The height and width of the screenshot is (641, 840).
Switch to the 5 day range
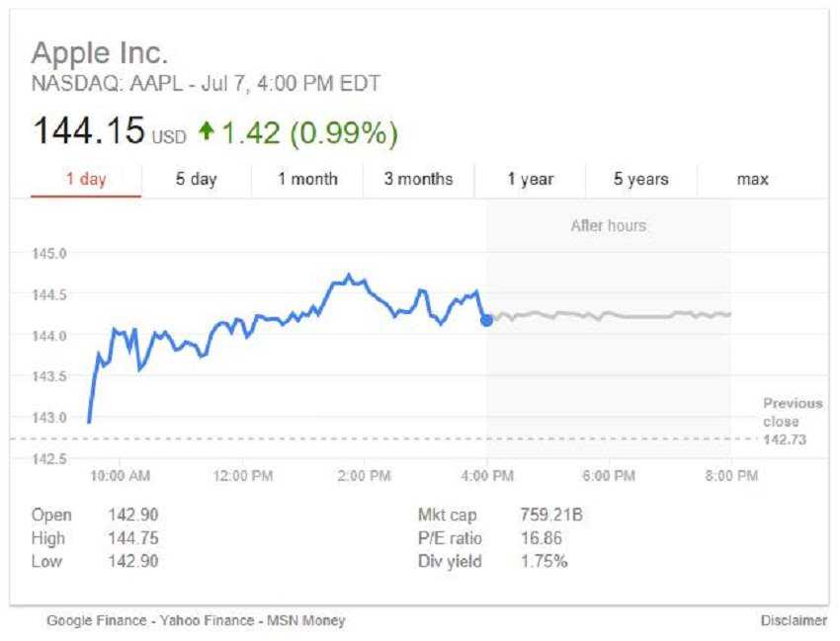(196, 179)
